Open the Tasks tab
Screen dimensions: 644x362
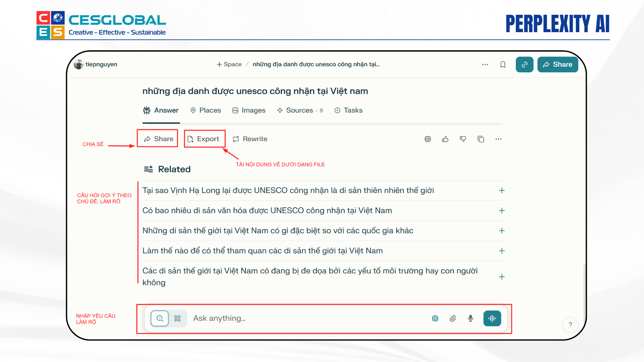point(348,110)
